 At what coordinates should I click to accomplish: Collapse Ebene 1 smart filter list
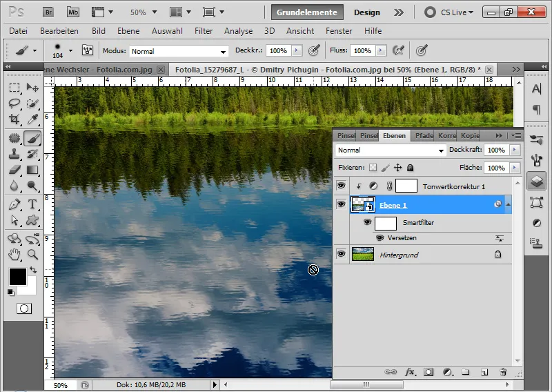point(508,204)
